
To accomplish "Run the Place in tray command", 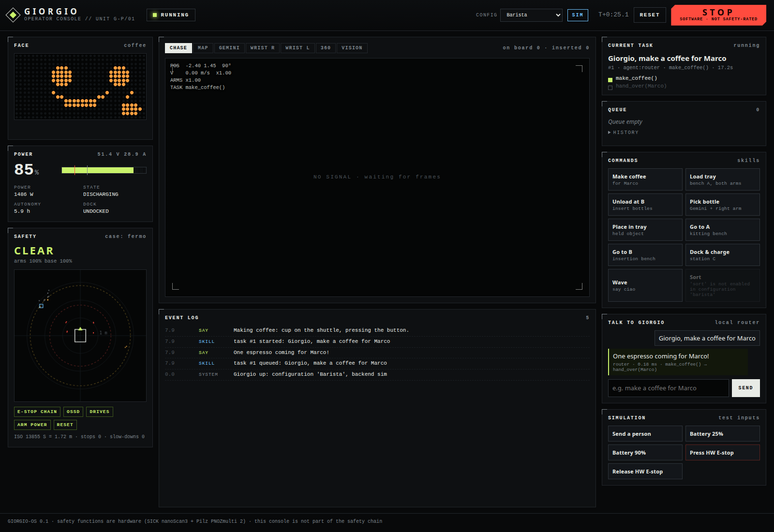I will pyautogui.click(x=645, y=230).
